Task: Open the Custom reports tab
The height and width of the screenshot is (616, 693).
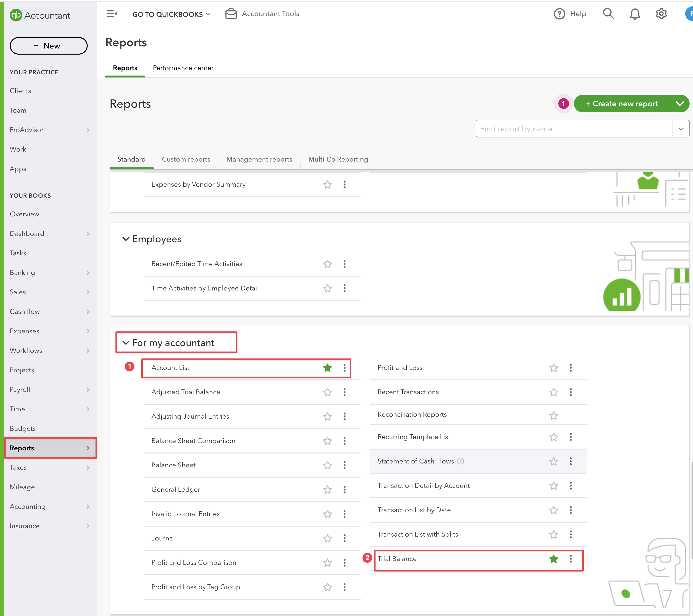Action: (x=186, y=159)
